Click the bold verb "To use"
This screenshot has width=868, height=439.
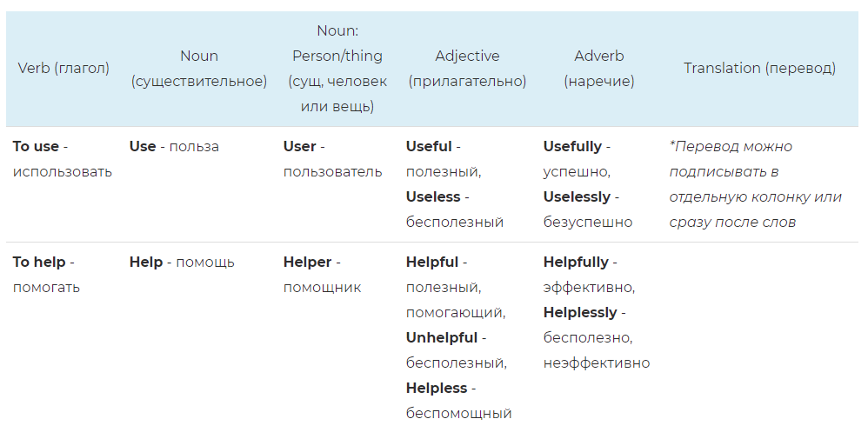coord(36,146)
